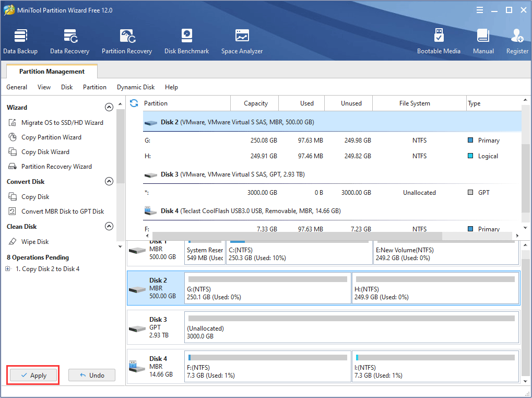
Task: Collapse the Clean Disk section
Action: (109, 227)
